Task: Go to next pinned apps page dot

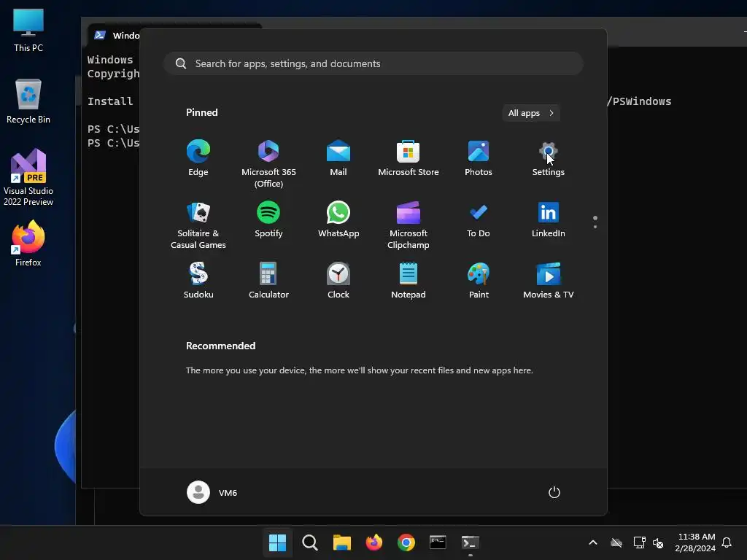Action: (595, 227)
